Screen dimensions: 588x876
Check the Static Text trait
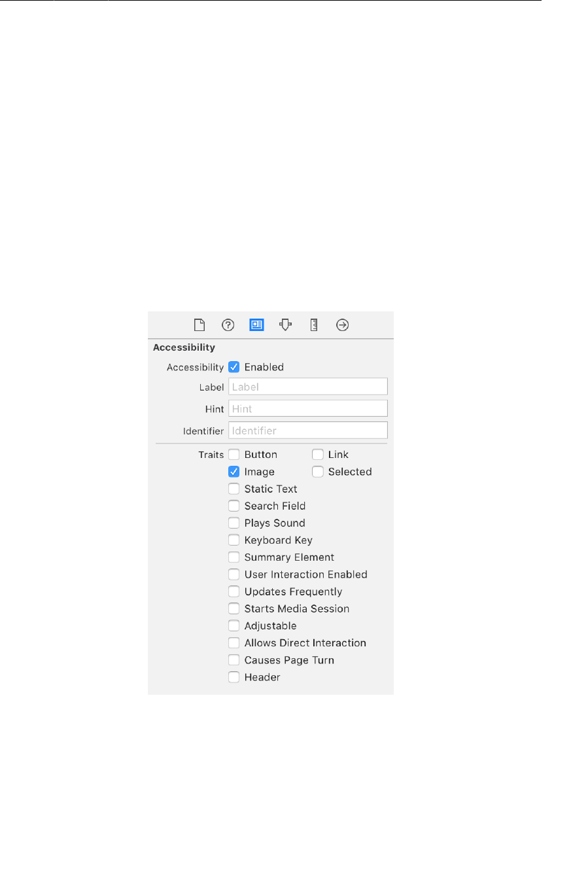pos(234,489)
